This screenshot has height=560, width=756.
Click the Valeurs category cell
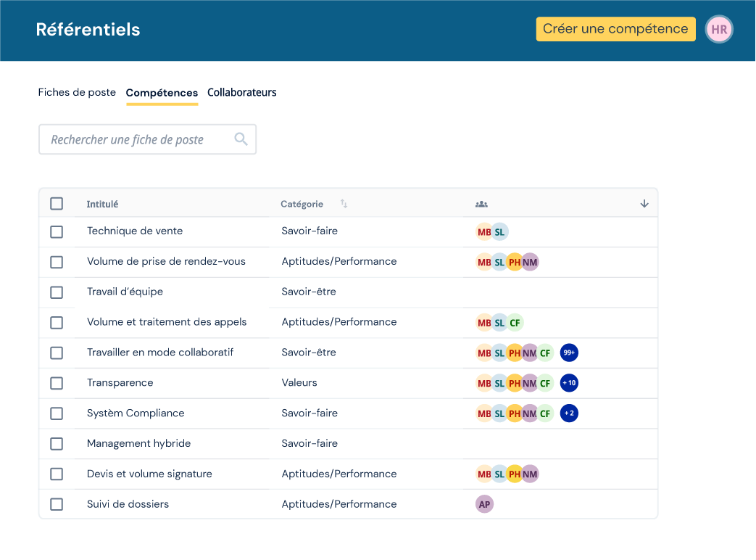299,382
